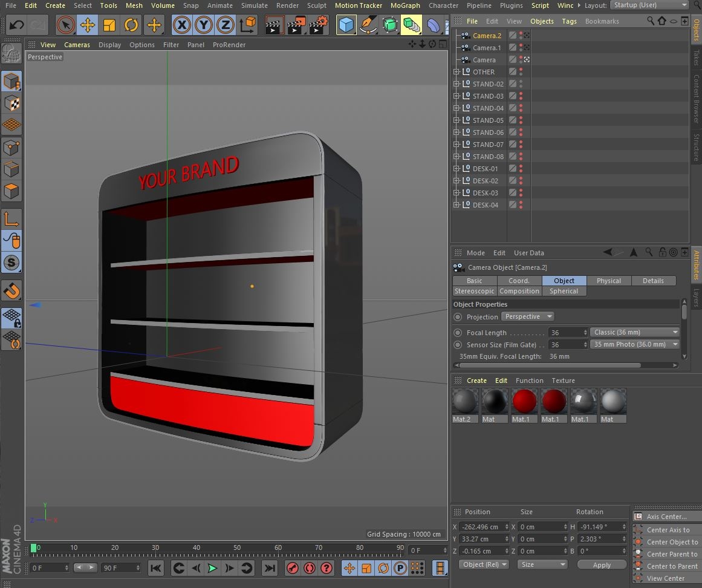Activate the Camera object's viewfinder tag
Image resolution: width=702 pixels, height=588 pixels.
(x=527, y=60)
